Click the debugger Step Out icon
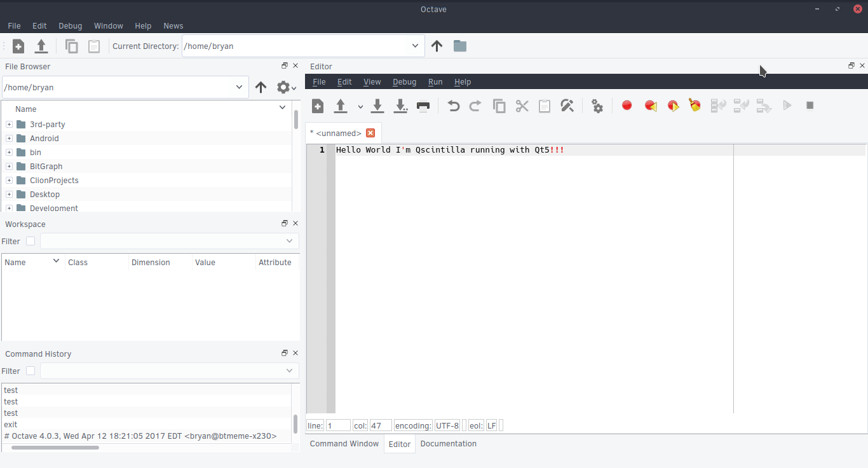 [764, 106]
